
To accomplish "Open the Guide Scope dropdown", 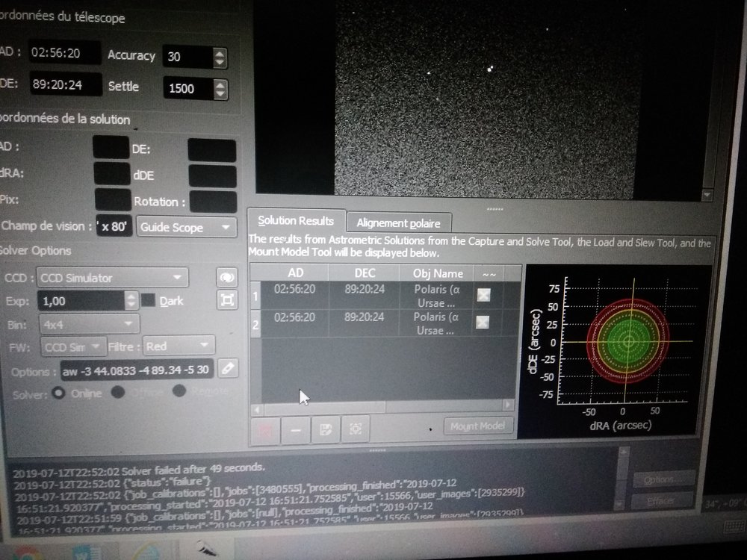I will point(186,227).
